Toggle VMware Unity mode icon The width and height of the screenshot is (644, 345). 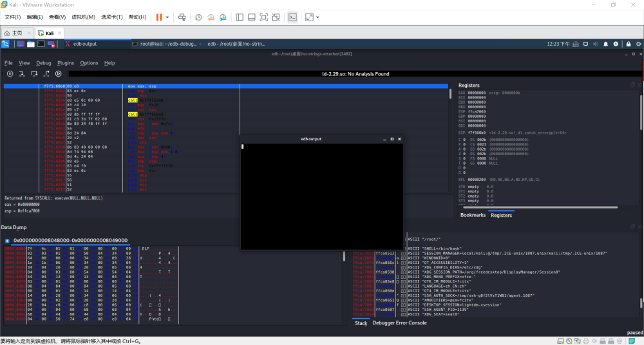[276, 17]
